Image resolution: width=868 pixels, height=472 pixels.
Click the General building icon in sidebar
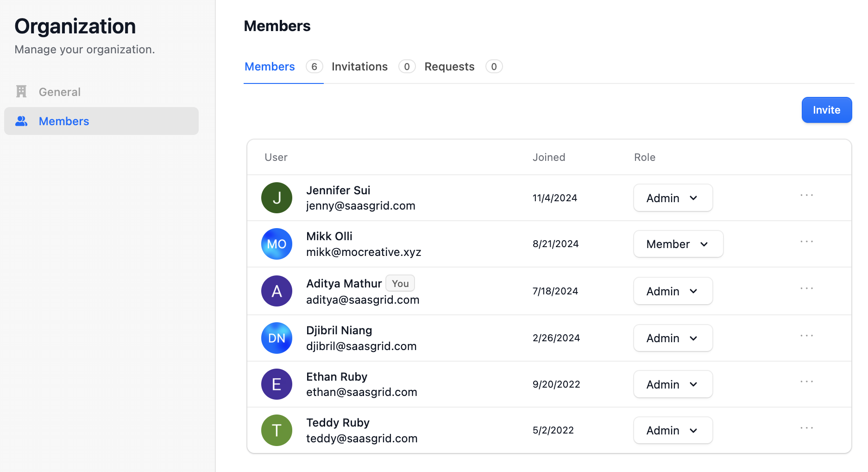click(21, 92)
